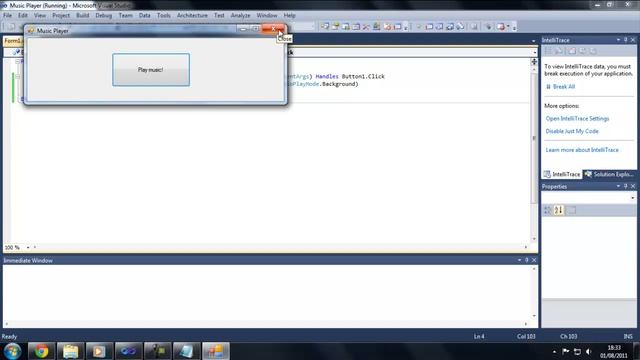Open the Help menu

click(289, 16)
